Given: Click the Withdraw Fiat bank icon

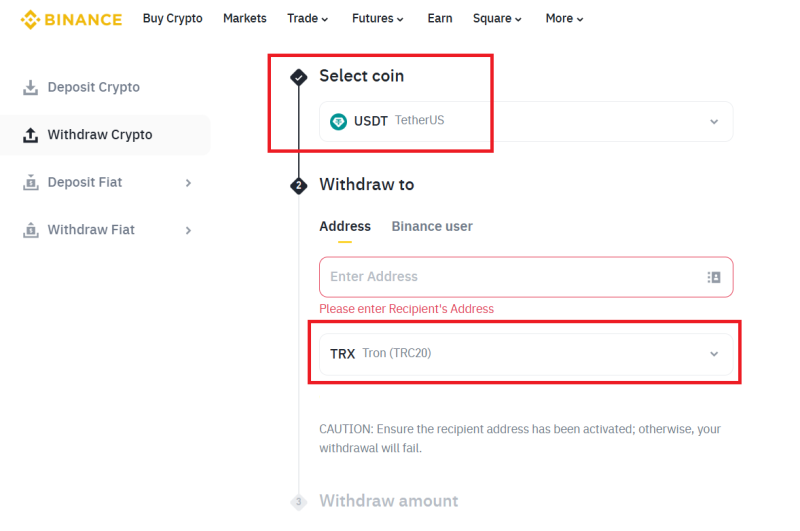Looking at the screenshot, I should coord(31,230).
